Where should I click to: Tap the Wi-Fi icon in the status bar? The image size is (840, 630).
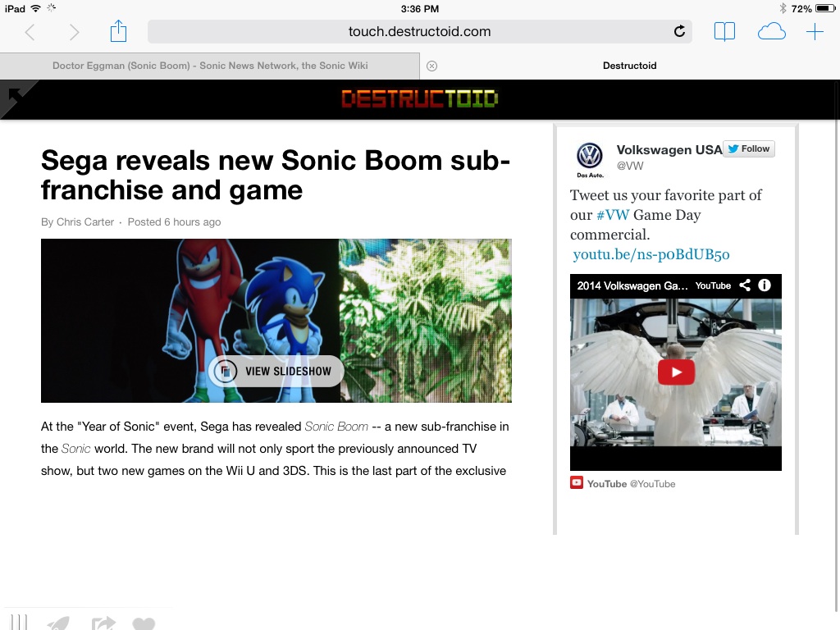point(35,8)
